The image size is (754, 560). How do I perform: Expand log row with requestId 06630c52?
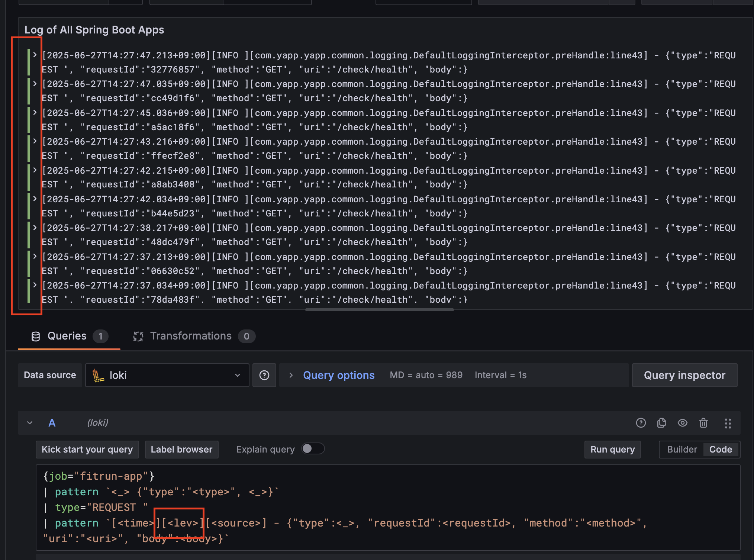pos(35,257)
